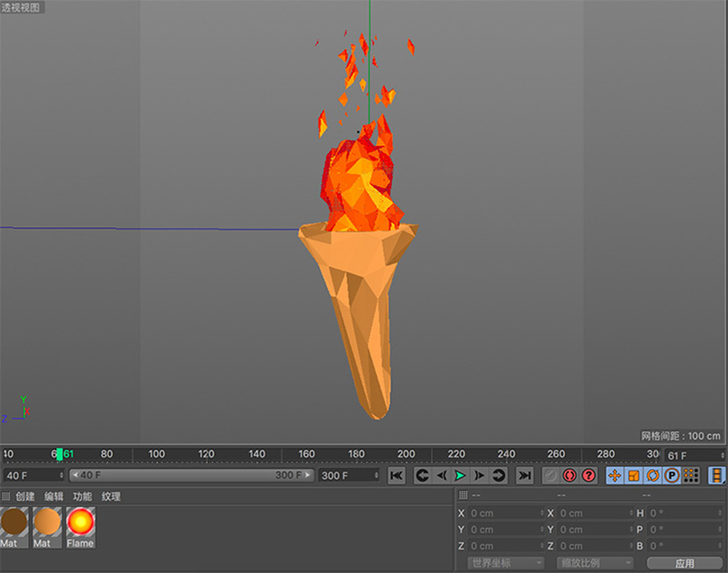Click the 应用 apply button
Screen dimensions: 728x573
tap(684, 562)
